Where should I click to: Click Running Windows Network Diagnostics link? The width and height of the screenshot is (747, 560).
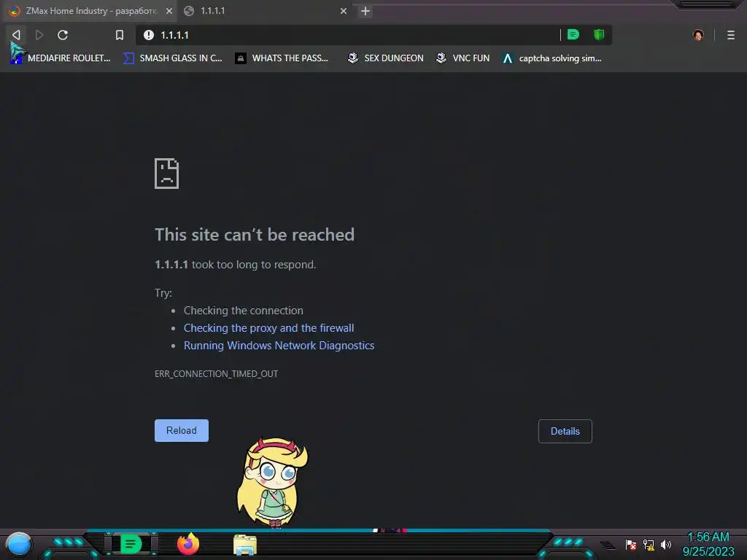tap(279, 345)
